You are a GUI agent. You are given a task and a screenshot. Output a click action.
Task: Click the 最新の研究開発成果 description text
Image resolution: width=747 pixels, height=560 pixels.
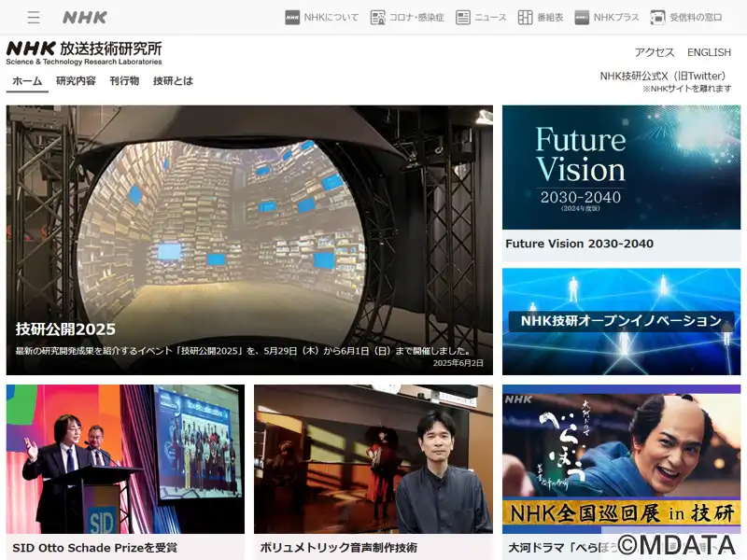[244, 351]
